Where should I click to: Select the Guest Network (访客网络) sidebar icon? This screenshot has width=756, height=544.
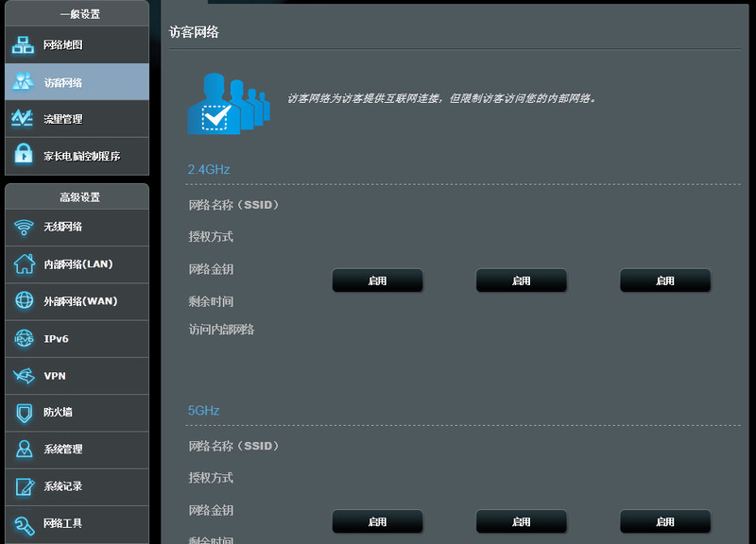[x=76, y=81]
